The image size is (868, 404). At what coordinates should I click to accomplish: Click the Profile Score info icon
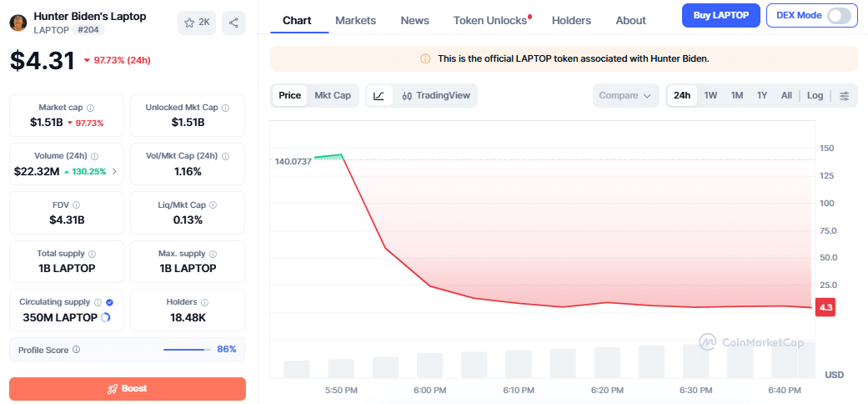[77, 350]
